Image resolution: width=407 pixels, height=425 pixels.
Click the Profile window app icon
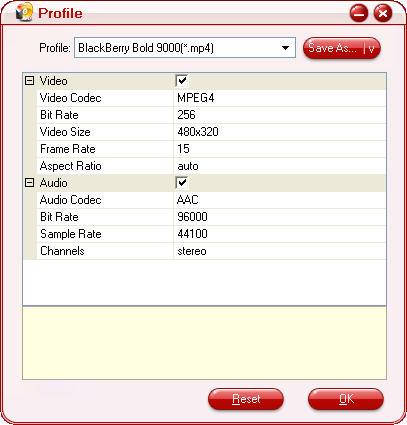coord(24,13)
